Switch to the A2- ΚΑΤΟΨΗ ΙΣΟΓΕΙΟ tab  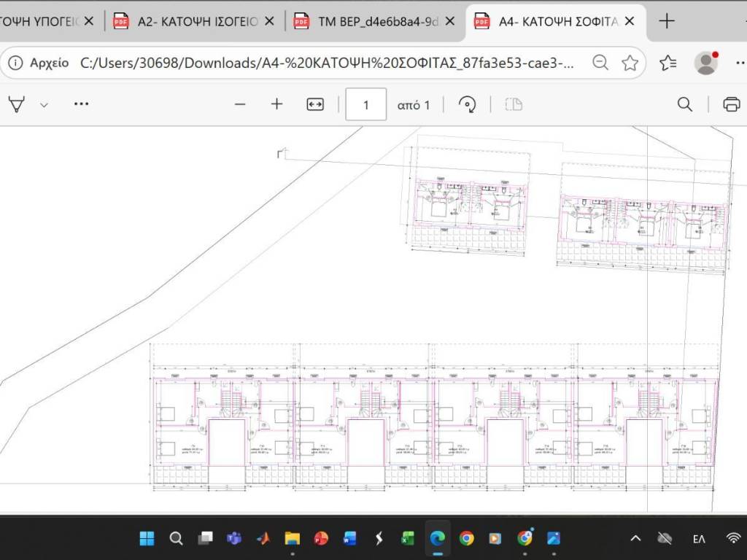click(x=197, y=22)
